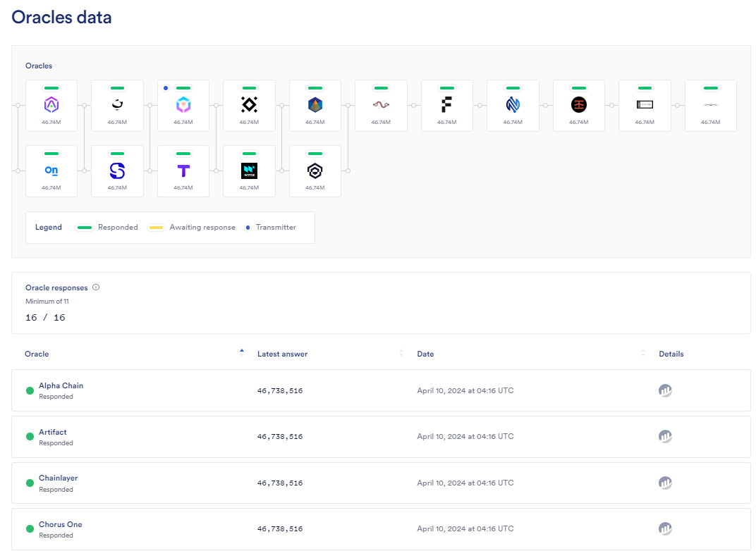Click Alpha Chain's latest answer 46,738,516
Screen dimensions: 756x551
coord(280,390)
